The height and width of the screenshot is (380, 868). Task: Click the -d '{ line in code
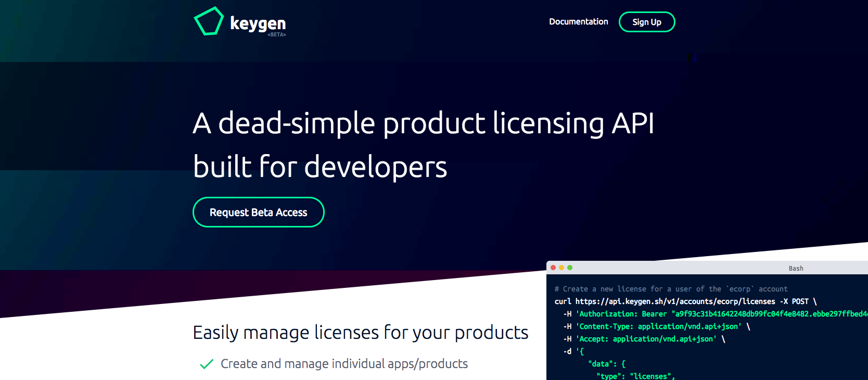pos(573,351)
